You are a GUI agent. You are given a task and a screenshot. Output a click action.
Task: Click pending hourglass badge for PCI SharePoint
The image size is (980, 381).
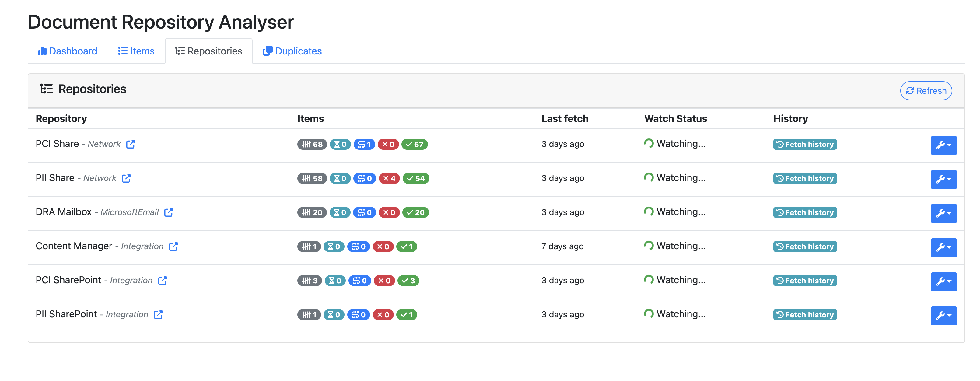click(x=335, y=281)
